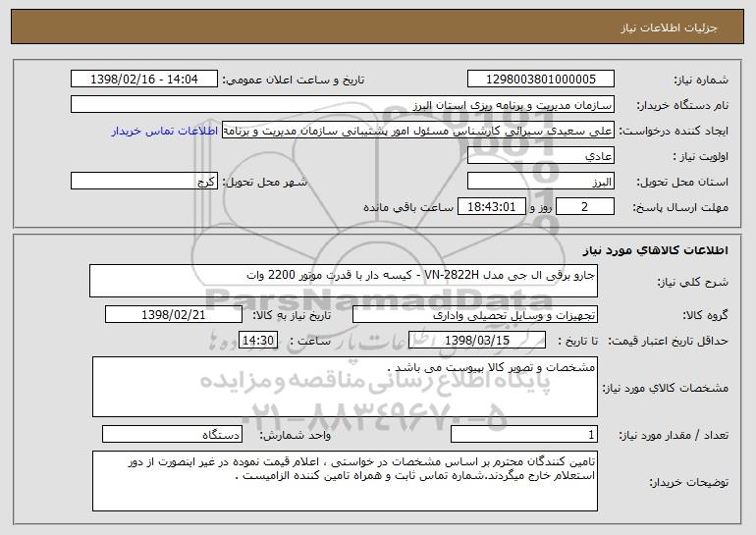Select the priority field 'عادی'
Screen dimensions: 756x535
pyautogui.click(x=540, y=155)
